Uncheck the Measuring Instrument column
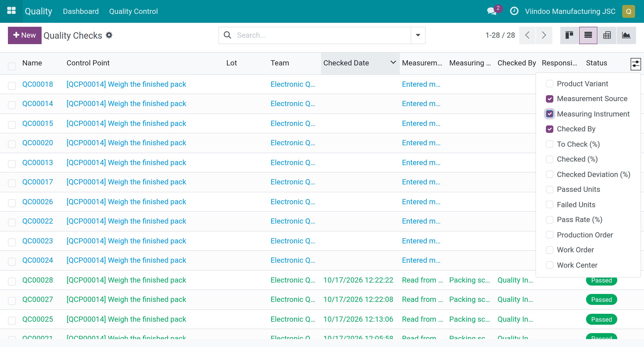The image size is (644, 347). (x=549, y=114)
